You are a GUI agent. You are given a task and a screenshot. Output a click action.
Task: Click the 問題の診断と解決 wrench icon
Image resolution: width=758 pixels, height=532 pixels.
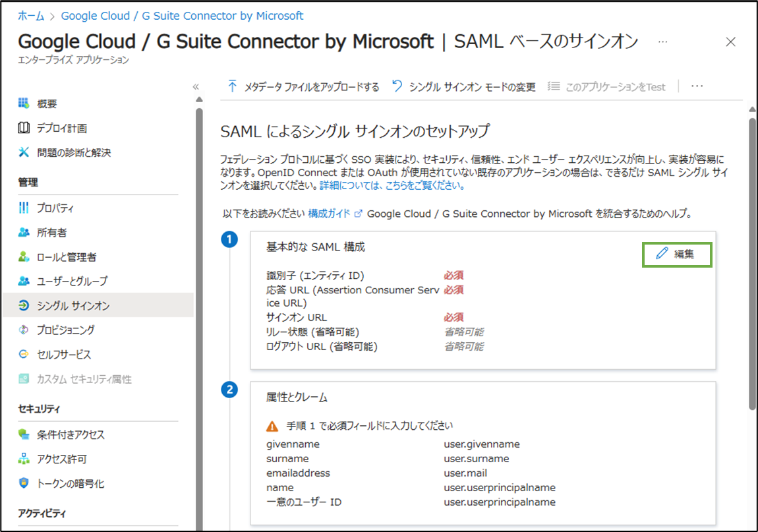click(x=24, y=152)
